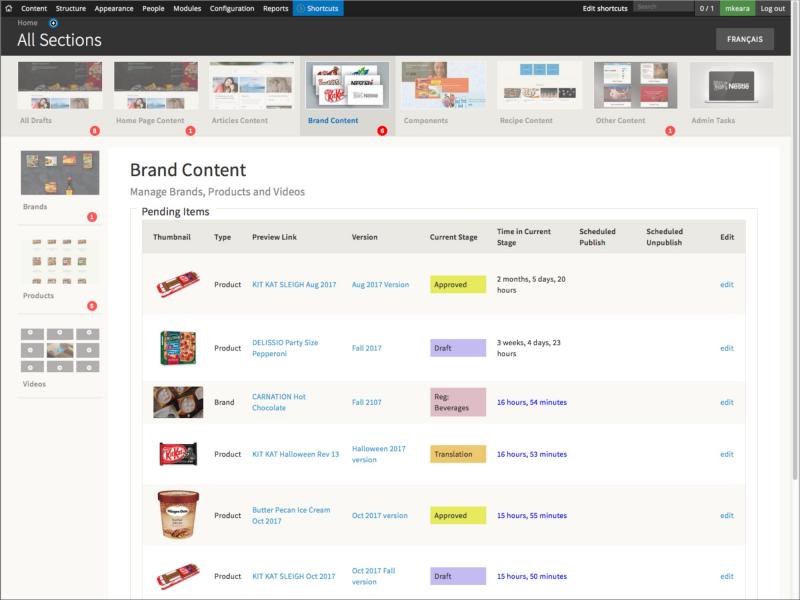Click the toolbar search field
800x600 pixels.
663,7
